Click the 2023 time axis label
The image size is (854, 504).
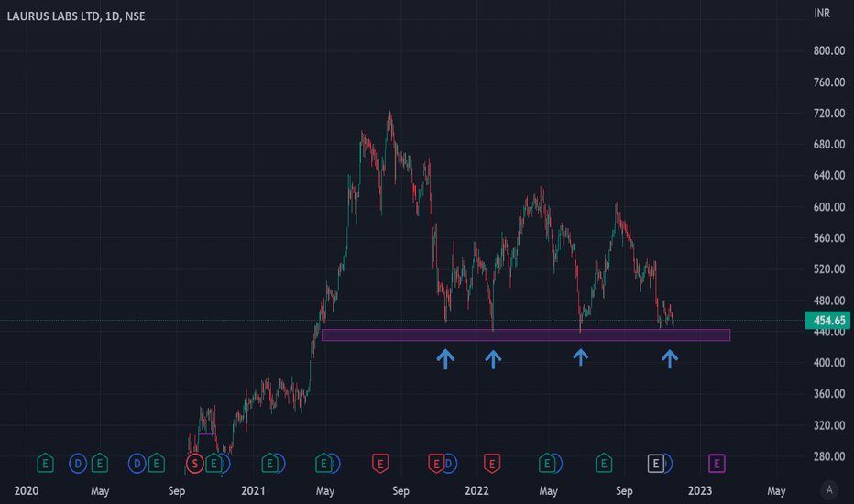click(700, 491)
